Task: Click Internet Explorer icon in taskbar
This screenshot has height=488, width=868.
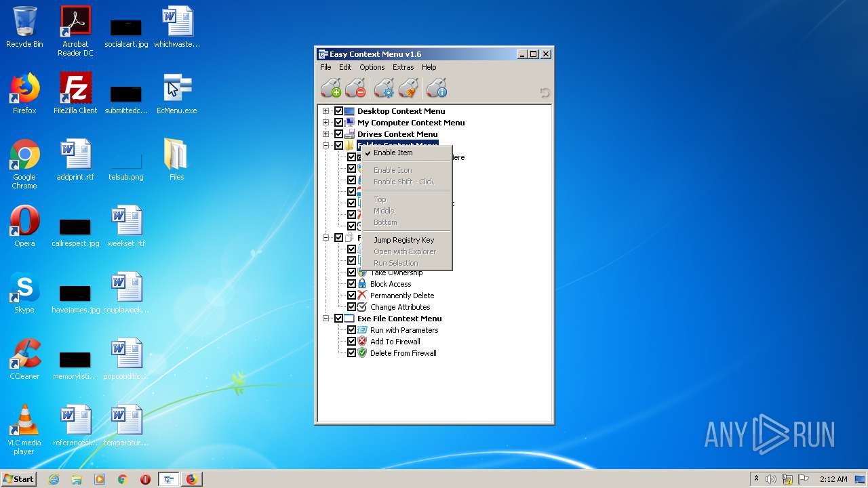Action: coord(54,479)
